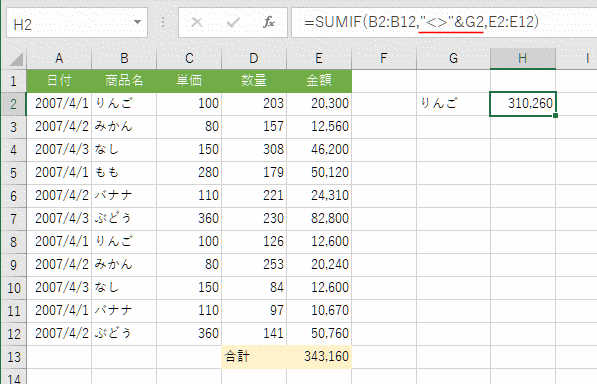Viewport: 597px width, 384px height.
Task: Select row 2 header
Action: coord(14,104)
